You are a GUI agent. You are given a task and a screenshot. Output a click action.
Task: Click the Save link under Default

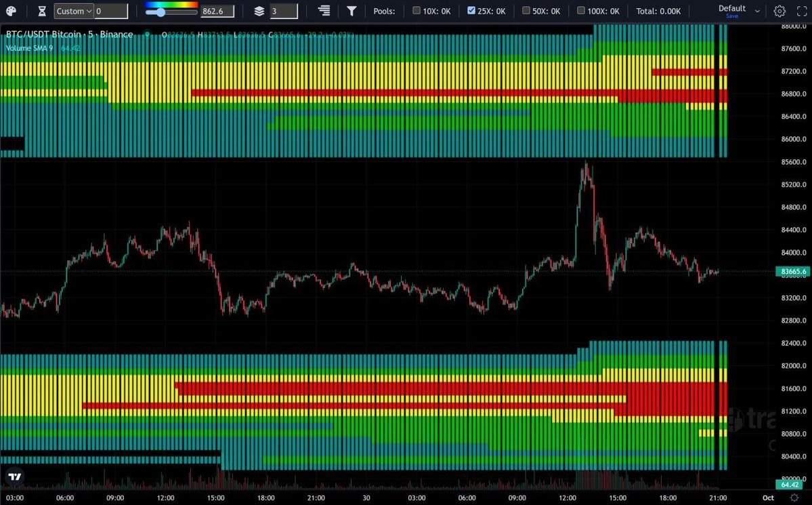(731, 16)
